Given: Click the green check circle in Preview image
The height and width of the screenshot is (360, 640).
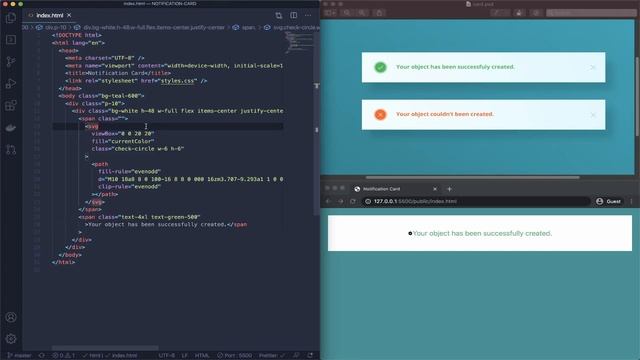Looking at the screenshot, I should (380, 67).
